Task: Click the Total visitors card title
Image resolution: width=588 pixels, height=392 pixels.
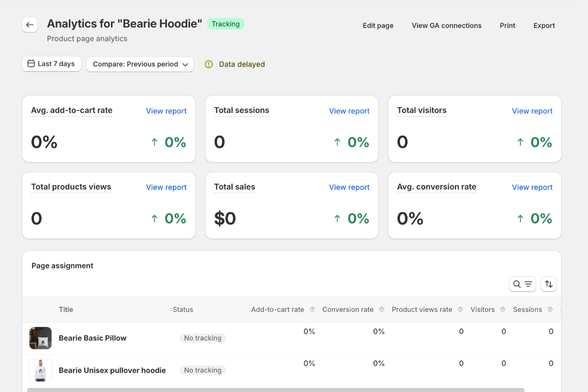Action: click(422, 110)
